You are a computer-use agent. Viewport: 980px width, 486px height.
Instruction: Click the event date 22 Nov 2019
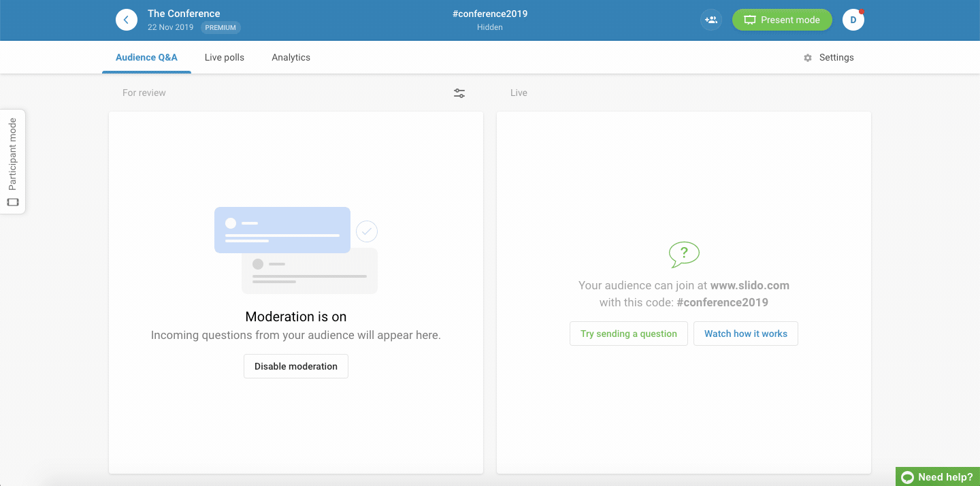(x=171, y=27)
